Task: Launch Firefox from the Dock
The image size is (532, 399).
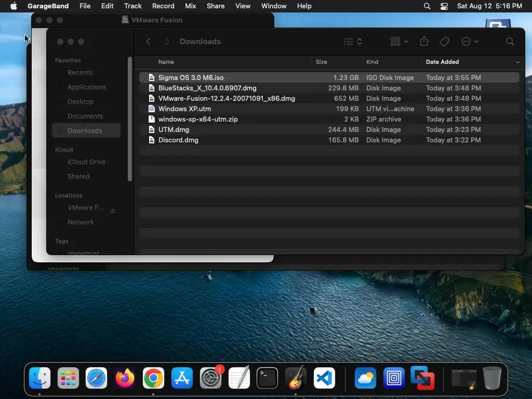Action: 125,378
